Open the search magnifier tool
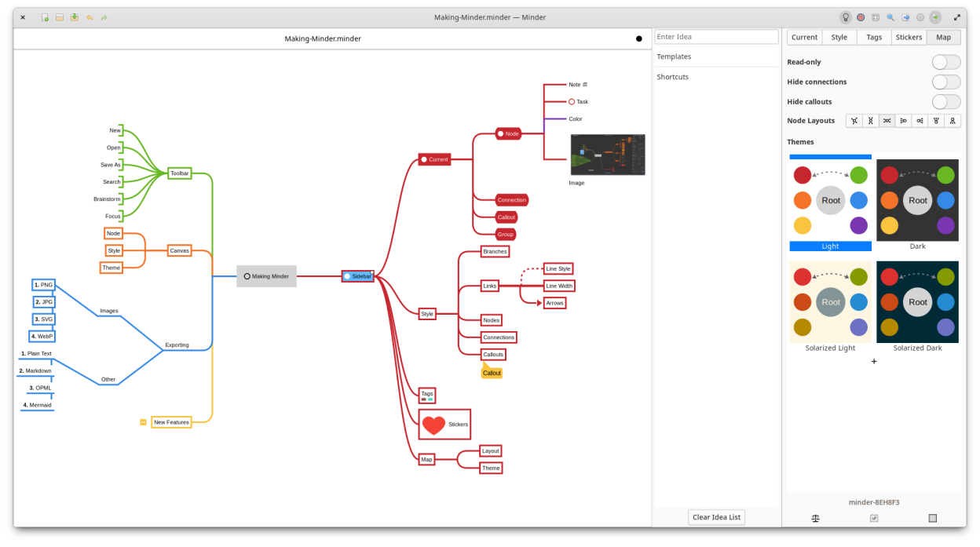Viewport: 980px width, 547px height. coord(890,17)
